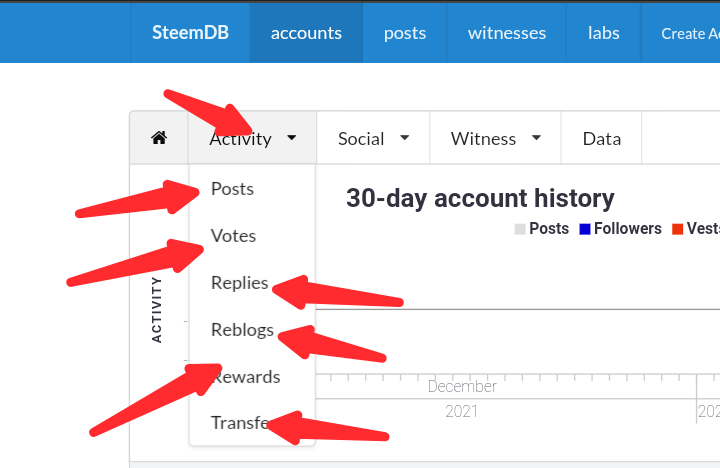Open the posts navigation item
This screenshot has width=720, height=468.
(405, 33)
